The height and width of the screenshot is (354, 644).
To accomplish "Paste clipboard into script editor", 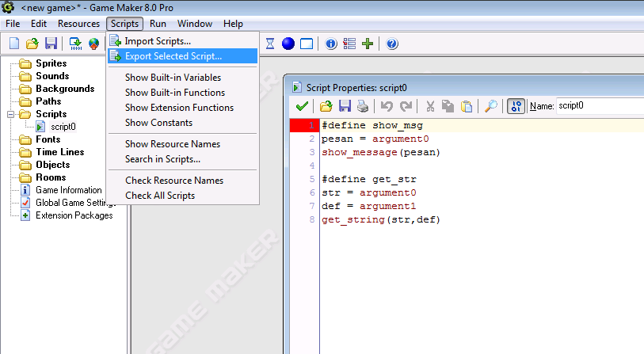I will pyautogui.click(x=466, y=106).
